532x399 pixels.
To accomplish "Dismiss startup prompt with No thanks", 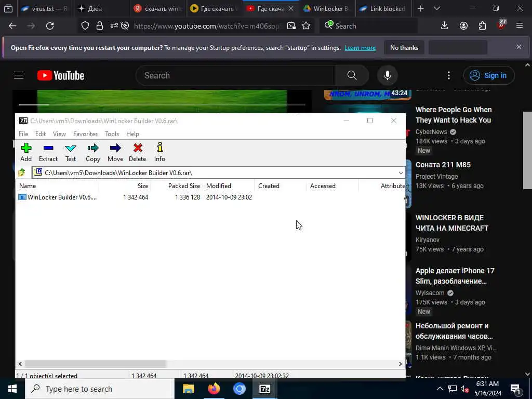I will point(404,48).
